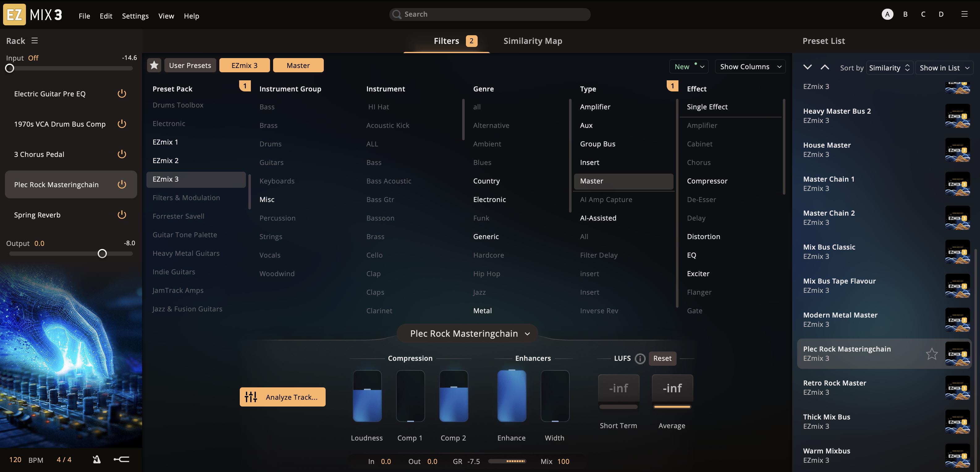Select Misc in Instrument Group column
Image resolution: width=980 pixels, height=472 pixels.
point(267,200)
